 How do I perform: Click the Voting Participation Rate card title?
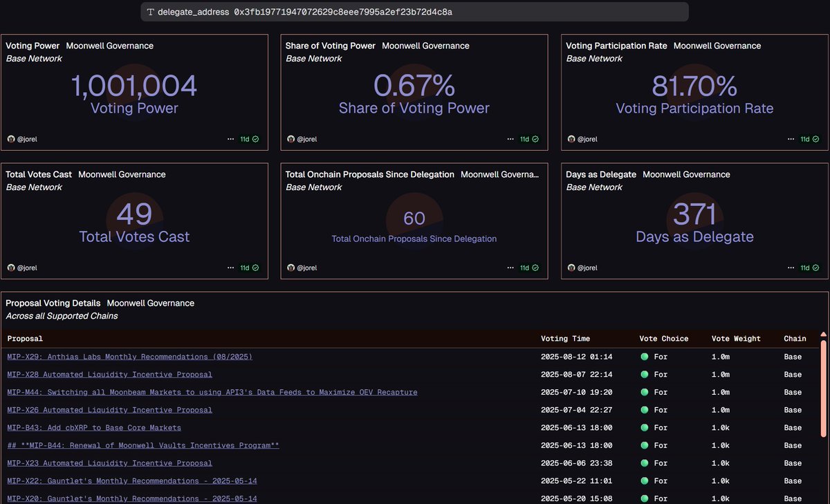click(x=617, y=46)
